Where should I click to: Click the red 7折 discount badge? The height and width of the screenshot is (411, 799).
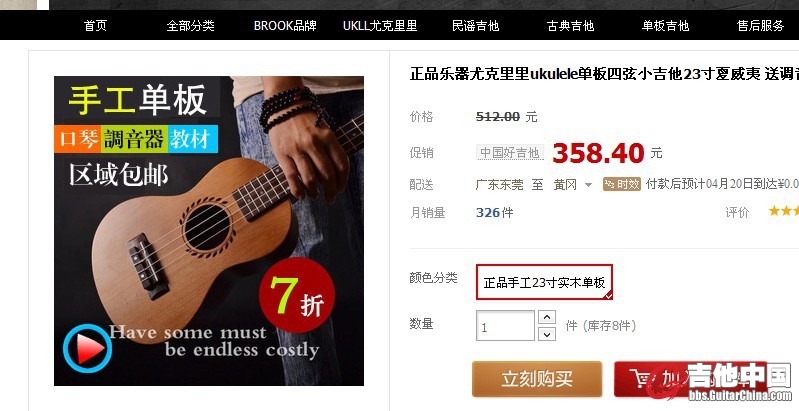coord(297,295)
